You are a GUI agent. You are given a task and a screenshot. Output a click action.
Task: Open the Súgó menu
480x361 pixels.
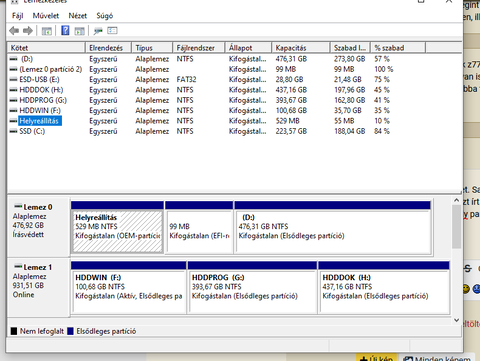tap(105, 16)
